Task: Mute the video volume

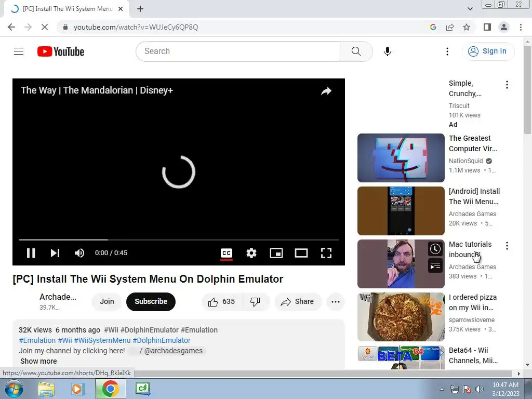Action: [79, 253]
